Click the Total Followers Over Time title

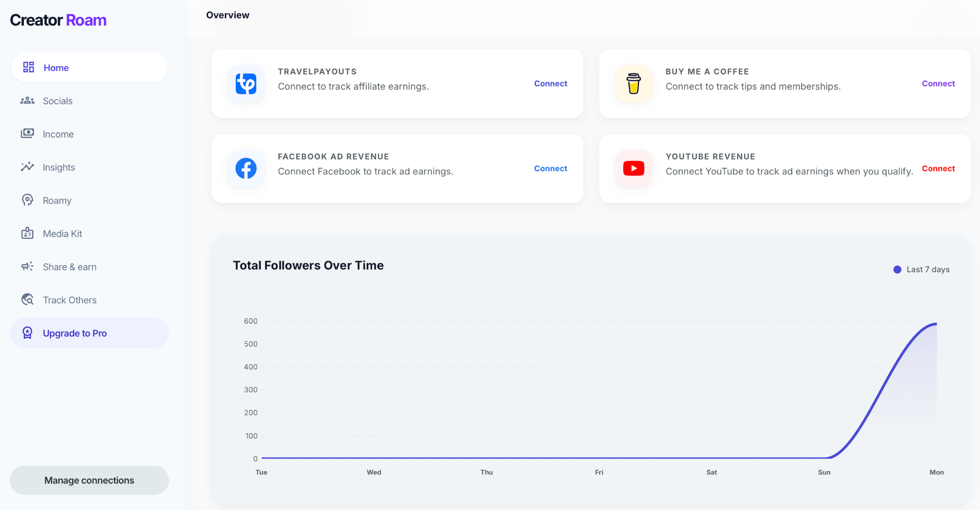pos(308,265)
